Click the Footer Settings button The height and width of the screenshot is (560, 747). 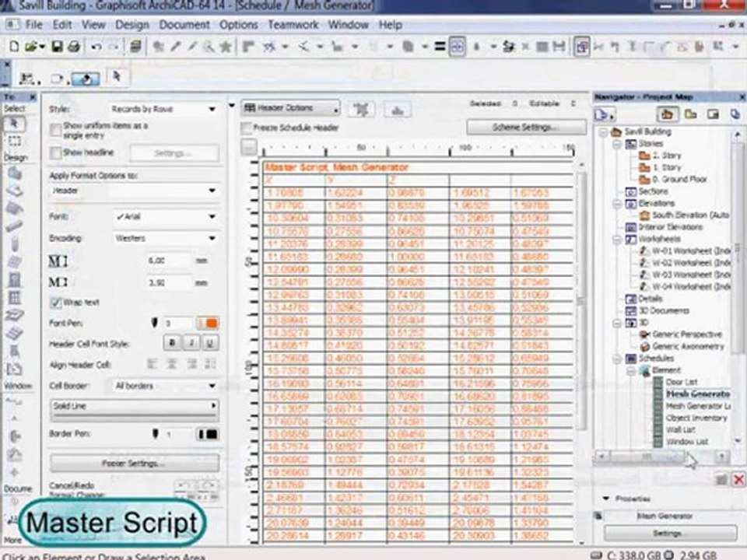tap(135, 463)
